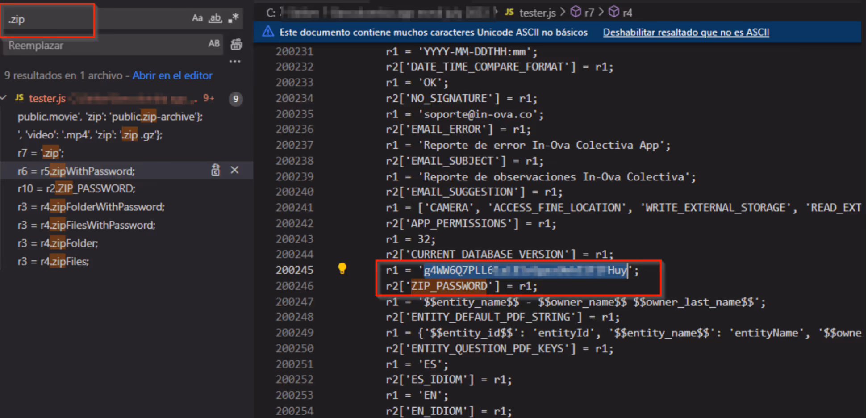The width and height of the screenshot is (868, 418).
Task: Click 'EMAIL_SUBJECT' key in code
Action: 452,161
